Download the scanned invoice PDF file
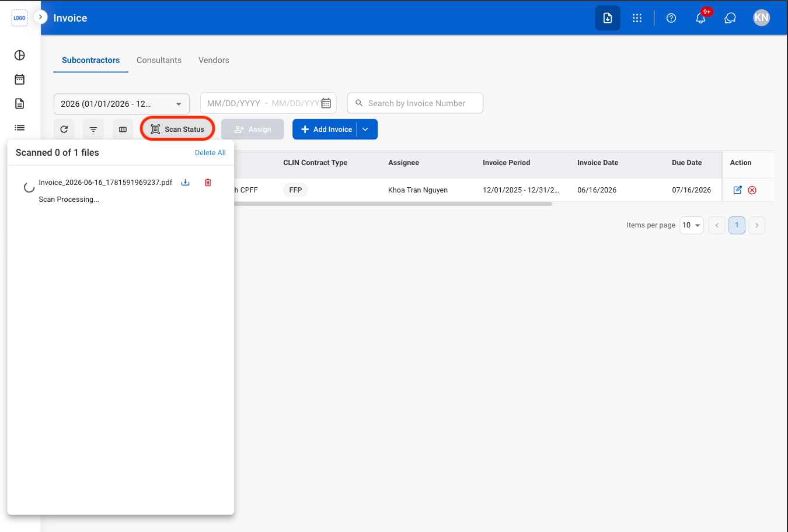 (185, 183)
